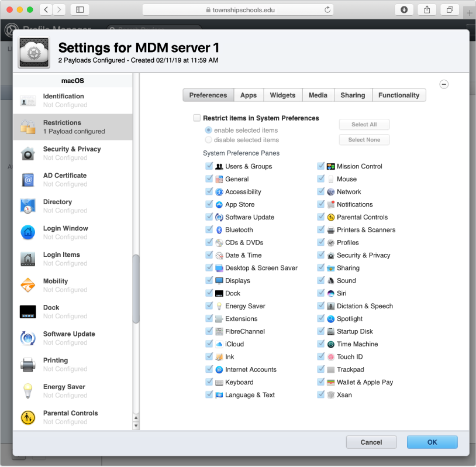The height and width of the screenshot is (467, 476).
Task: Click the townshipschools.edu address bar
Action: [x=238, y=10]
